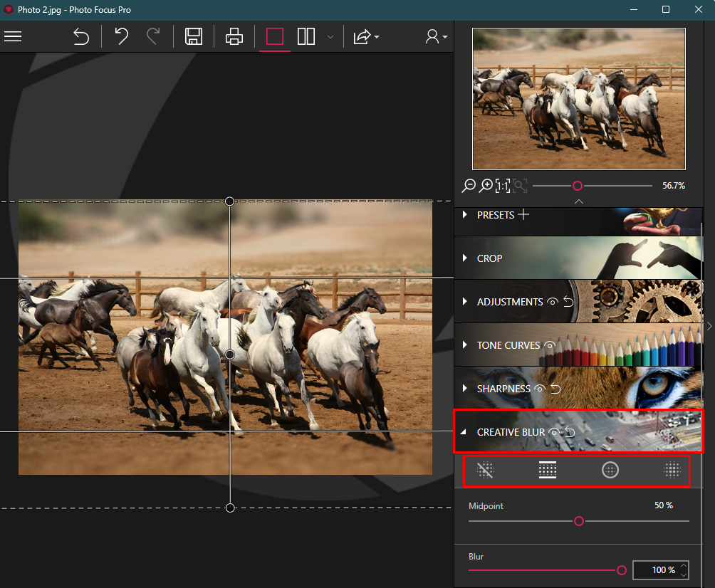Decrease Blur value with the down stepper
Screen dimensions: 715x588
click(x=684, y=574)
